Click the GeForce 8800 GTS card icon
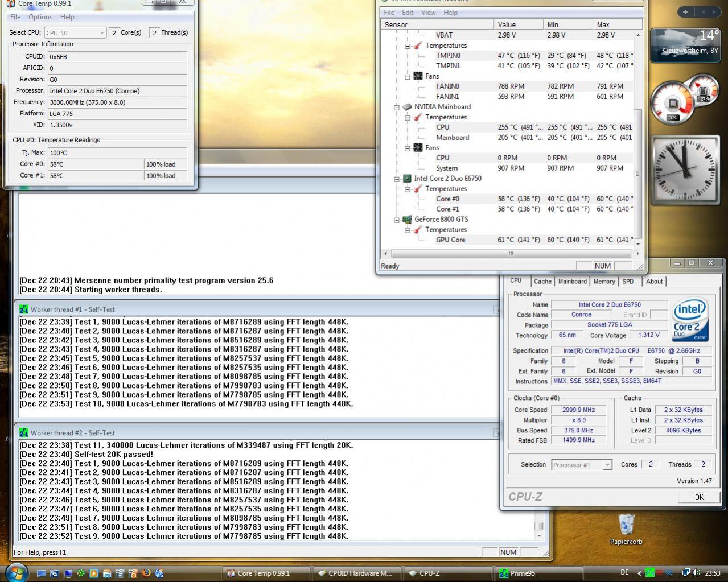The image size is (728, 582). (x=407, y=219)
